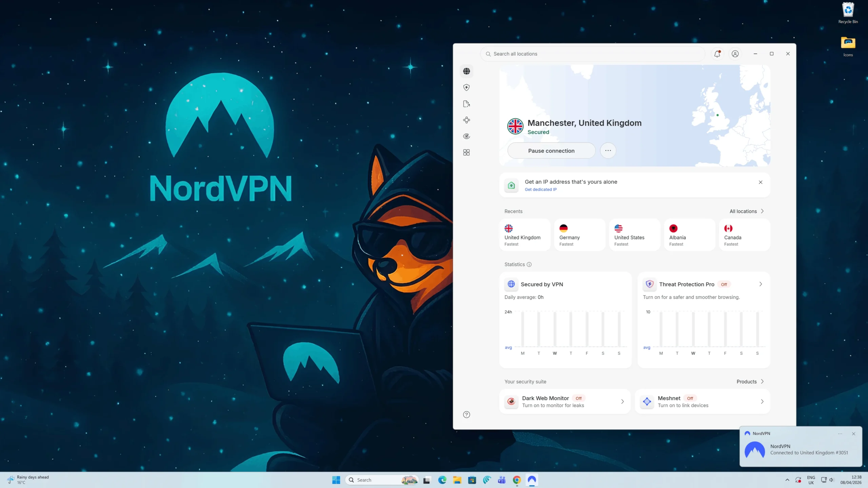Open the clock and date in taskbar

coord(851,480)
